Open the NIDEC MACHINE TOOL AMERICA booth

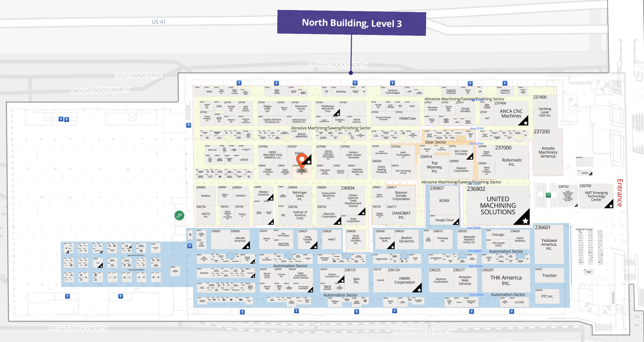tap(273, 155)
